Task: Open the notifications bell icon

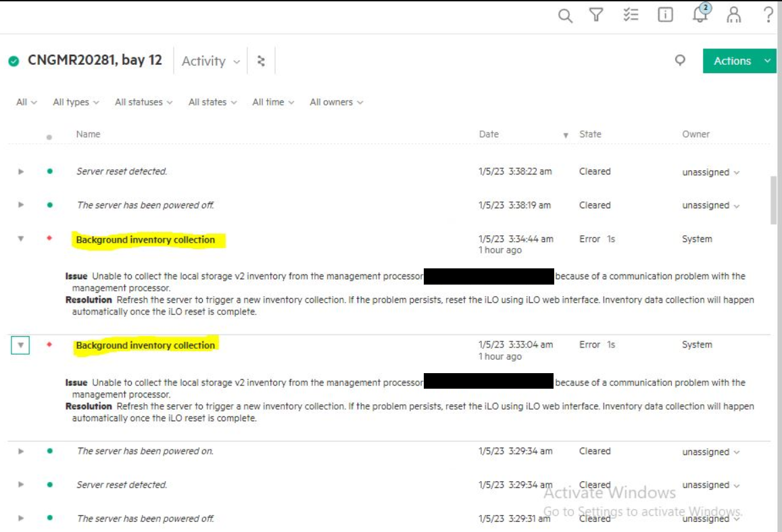Action: pyautogui.click(x=701, y=14)
